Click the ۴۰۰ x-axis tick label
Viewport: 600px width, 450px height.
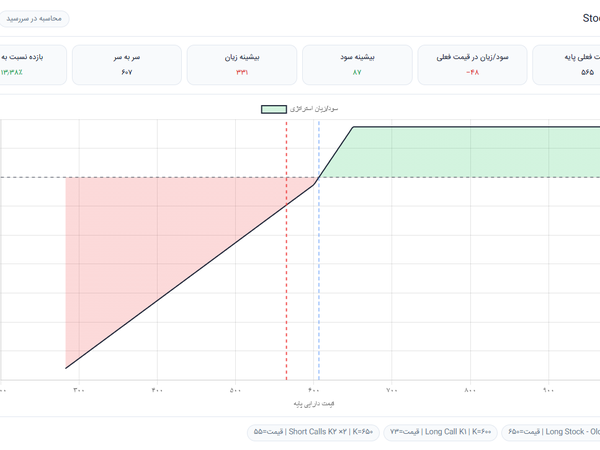tap(157, 390)
